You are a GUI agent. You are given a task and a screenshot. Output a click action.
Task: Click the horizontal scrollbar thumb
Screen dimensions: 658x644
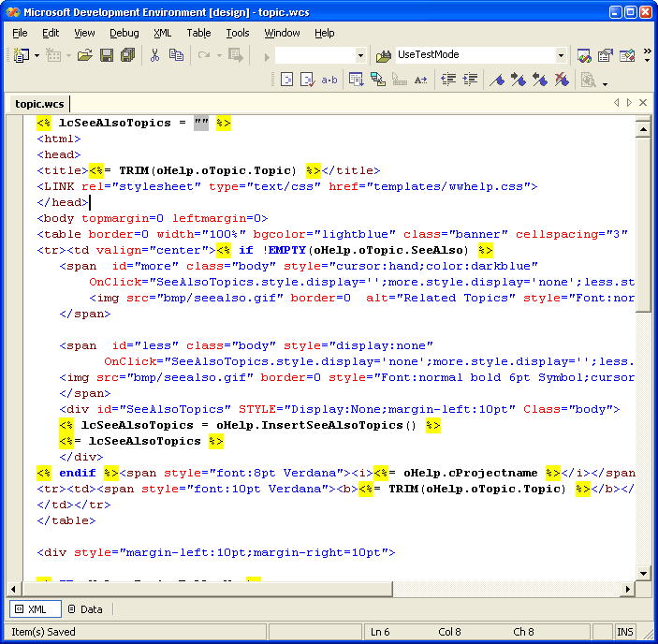coord(207,589)
